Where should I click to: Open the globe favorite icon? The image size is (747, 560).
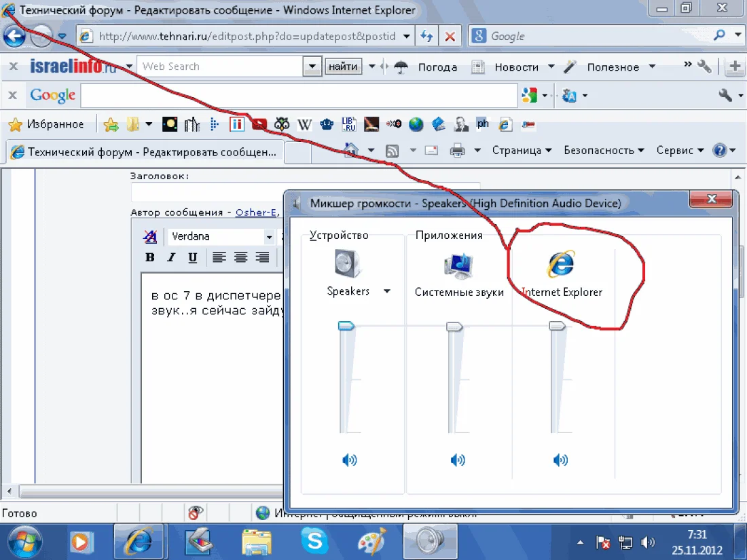416,124
